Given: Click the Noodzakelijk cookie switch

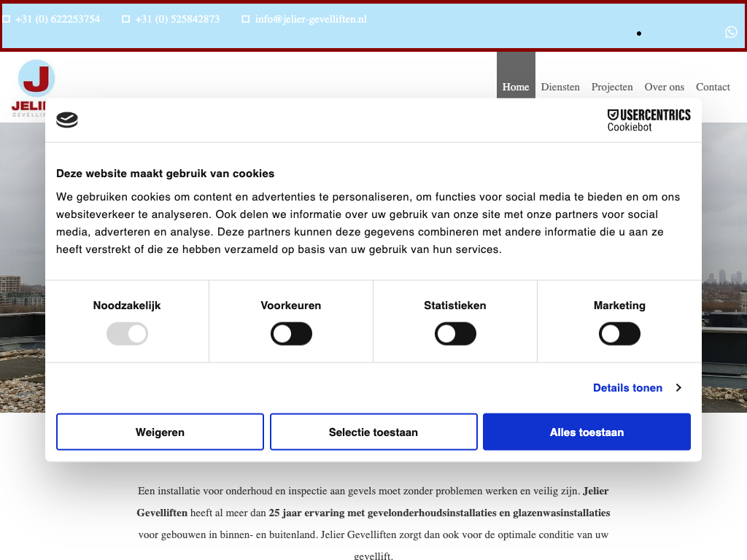Looking at the screenshot, I should (x=127, y=335).
